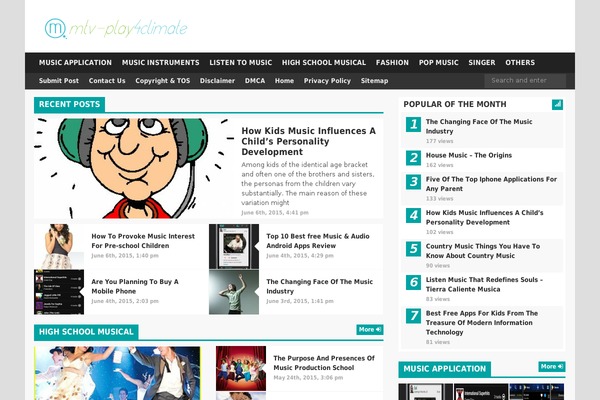Open the Privacy Policy page
Viewport: 600px width, 400px height.
click(327, 81)
